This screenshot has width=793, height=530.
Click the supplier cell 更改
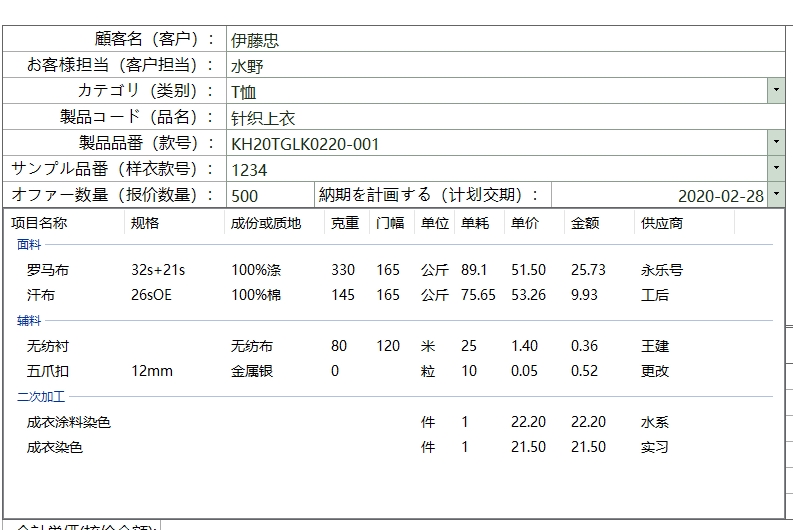click(x=655, y=371)
